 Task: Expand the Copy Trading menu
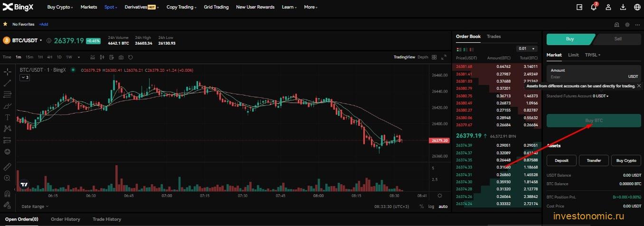click(x=181, y=7)
